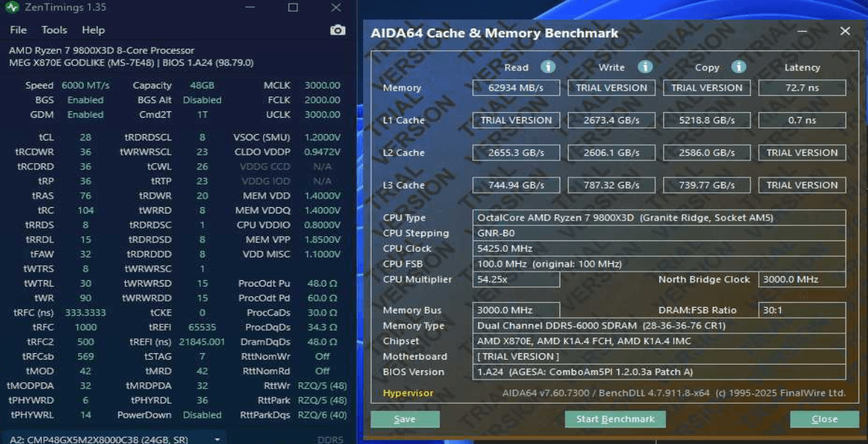The width and height of the screenshot is (868, 444).
Task: Click the North Bridge Clock 3000.0 MHz field
Action: [802, 279]
